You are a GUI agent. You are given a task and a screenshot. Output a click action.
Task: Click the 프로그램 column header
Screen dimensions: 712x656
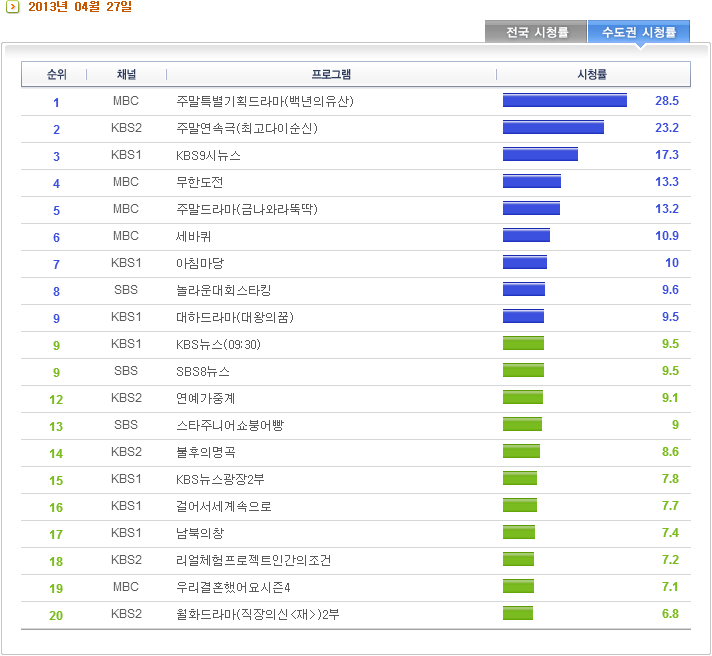point(331,74)
